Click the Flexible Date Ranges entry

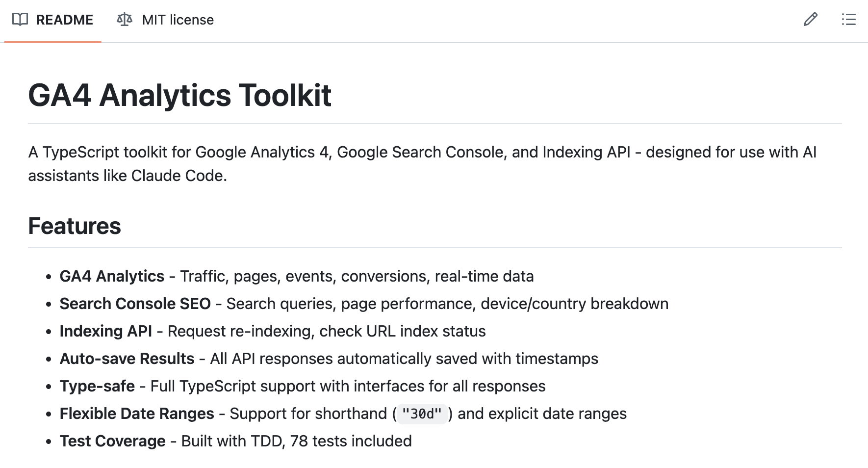click(136, 414)
